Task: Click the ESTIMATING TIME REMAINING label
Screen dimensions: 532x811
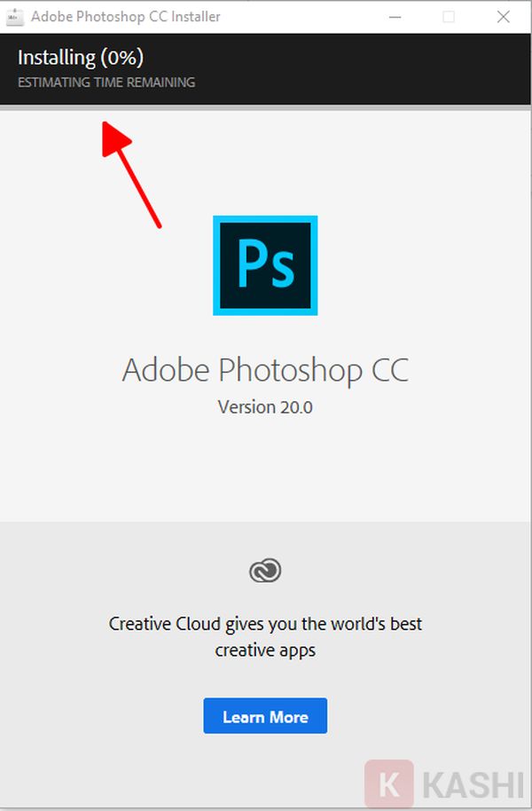Action: pyautogui.click(x=106, y=83)
